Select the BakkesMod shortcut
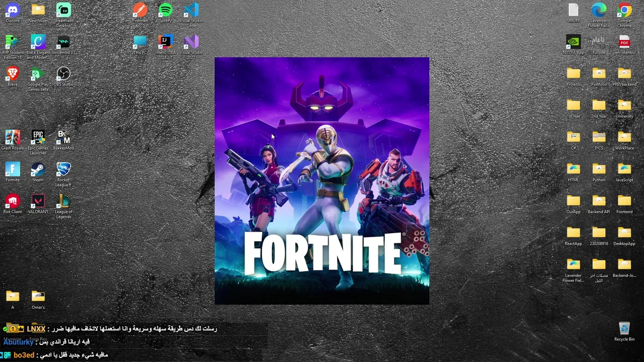644x362 pixels. [63, 141]
